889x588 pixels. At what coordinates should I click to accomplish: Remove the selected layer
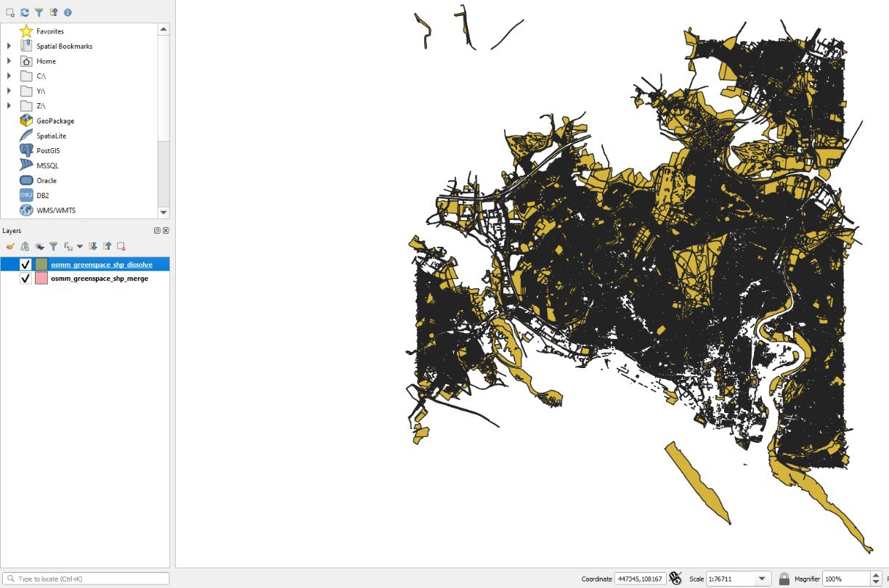[x=121, y=246]
